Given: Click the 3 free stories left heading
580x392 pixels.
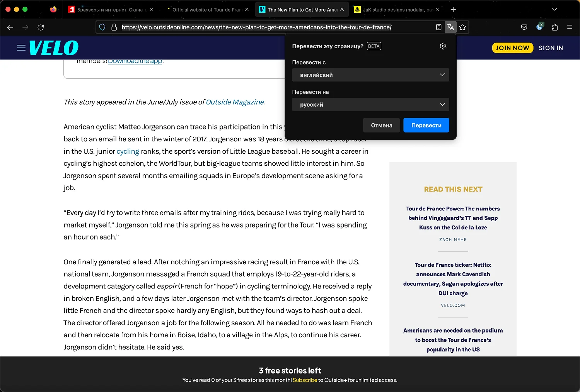Looking at the screenshot, I should pos(290,371).
